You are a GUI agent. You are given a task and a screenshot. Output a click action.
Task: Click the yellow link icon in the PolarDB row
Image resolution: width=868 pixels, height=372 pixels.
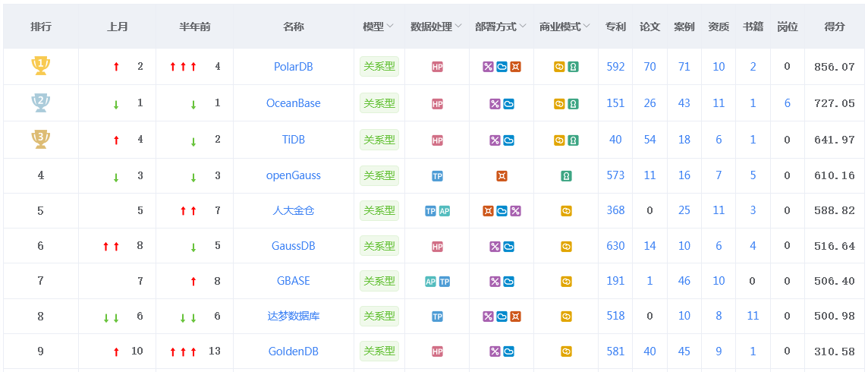tap(559, 67)
